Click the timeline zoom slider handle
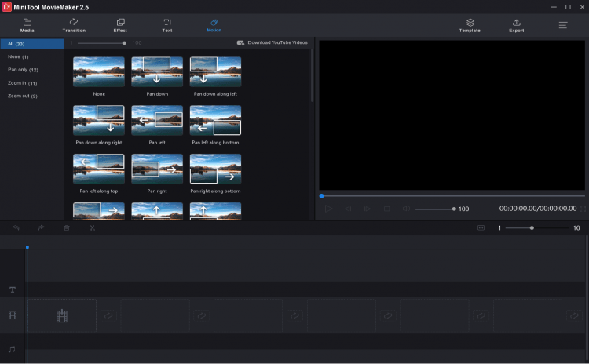Viewport: 589px width, 364px height. click(x=532, y=228)
